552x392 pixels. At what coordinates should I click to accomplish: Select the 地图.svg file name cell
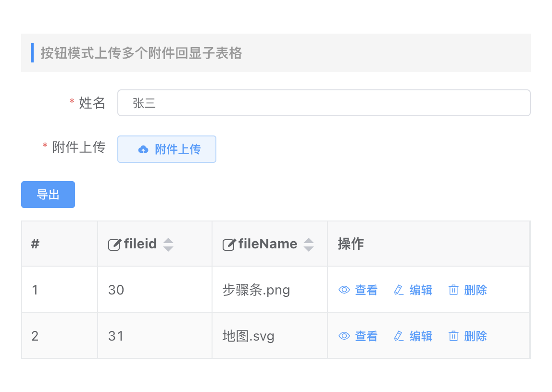pos(248,336)
